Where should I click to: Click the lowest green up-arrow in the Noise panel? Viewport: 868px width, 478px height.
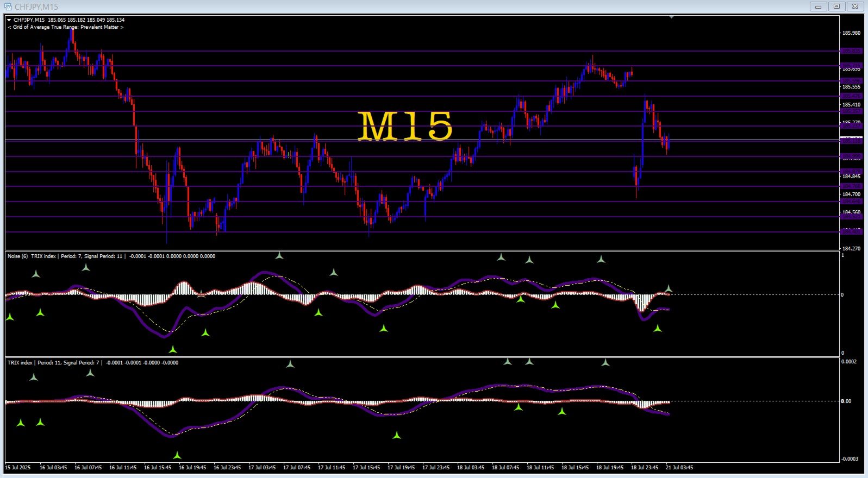[x=173, y=349]
